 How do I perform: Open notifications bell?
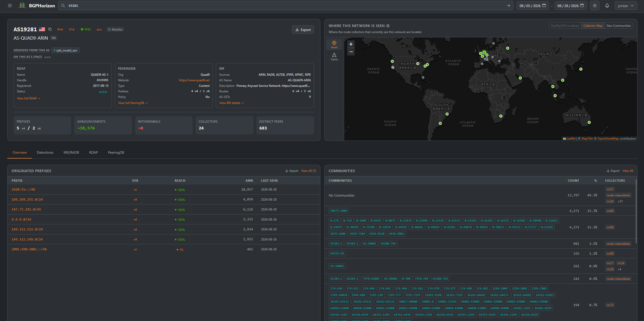[607, 6]
